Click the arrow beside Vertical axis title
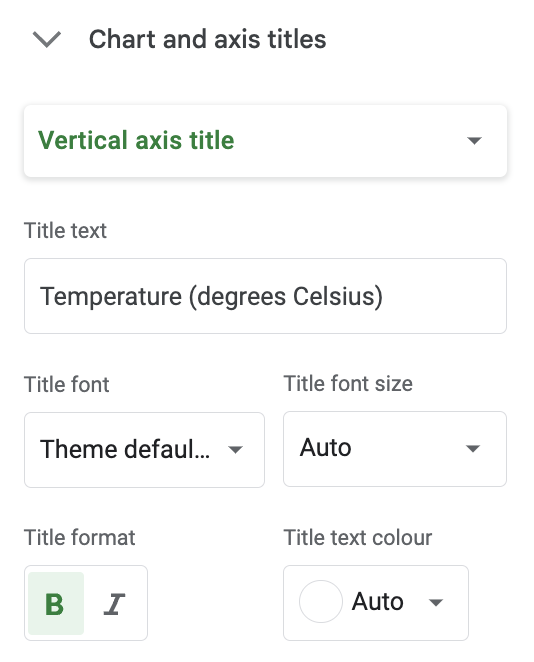 pos(474,141)
